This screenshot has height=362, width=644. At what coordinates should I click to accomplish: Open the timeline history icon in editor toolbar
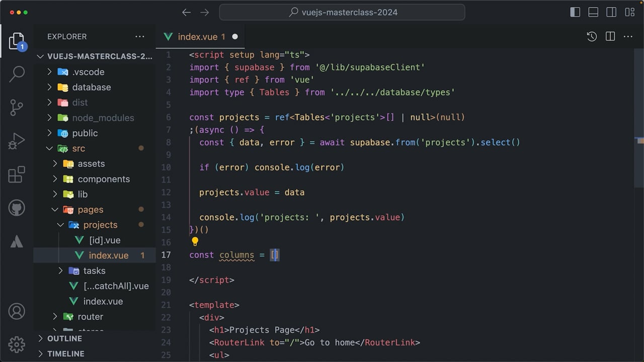click(592, 37)
